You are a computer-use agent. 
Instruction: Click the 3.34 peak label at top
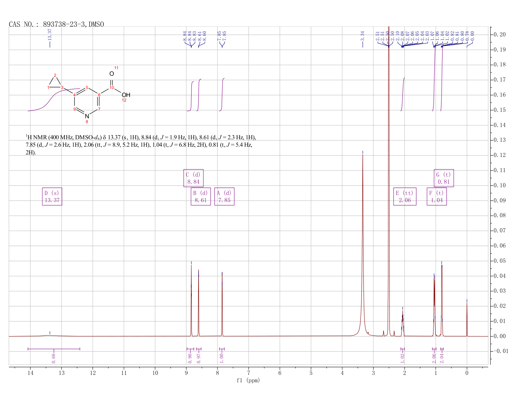tap(363, 36)
